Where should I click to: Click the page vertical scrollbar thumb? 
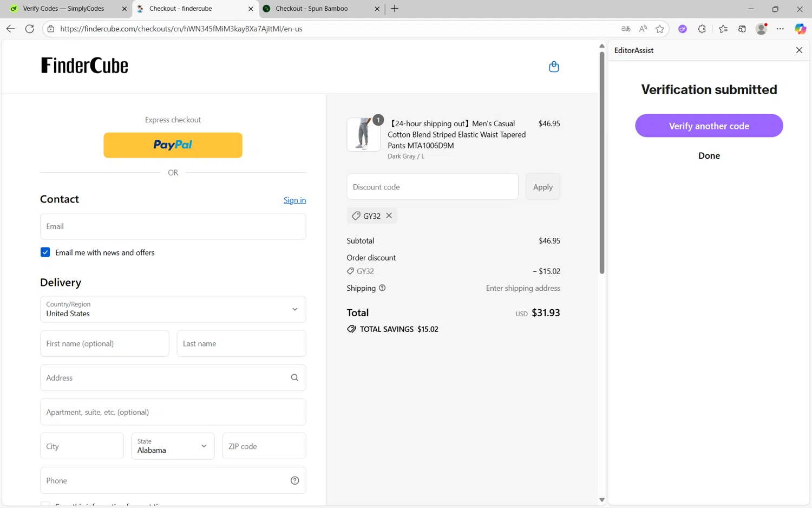click(601, 162)
